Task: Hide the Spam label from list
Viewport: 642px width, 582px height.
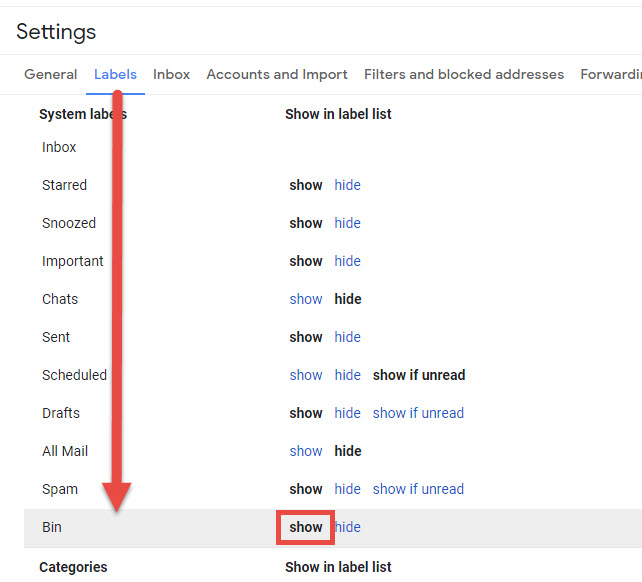Action: point(347,489)
